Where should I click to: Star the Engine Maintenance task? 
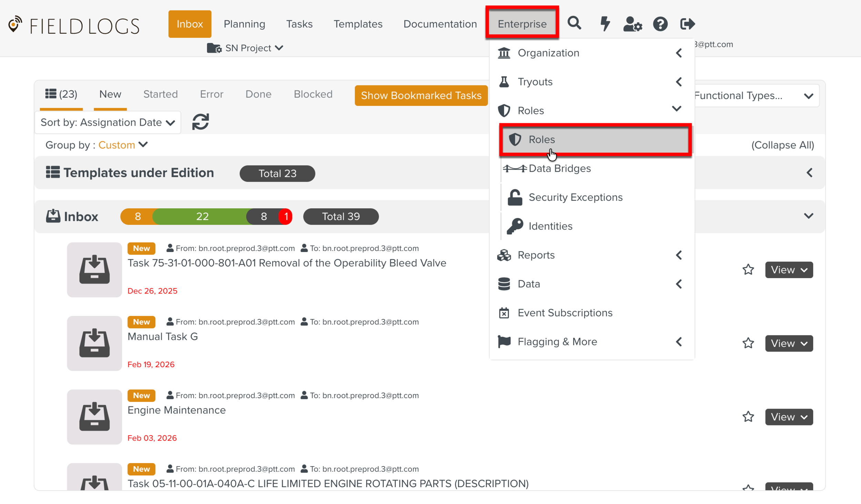coord(748,417)
